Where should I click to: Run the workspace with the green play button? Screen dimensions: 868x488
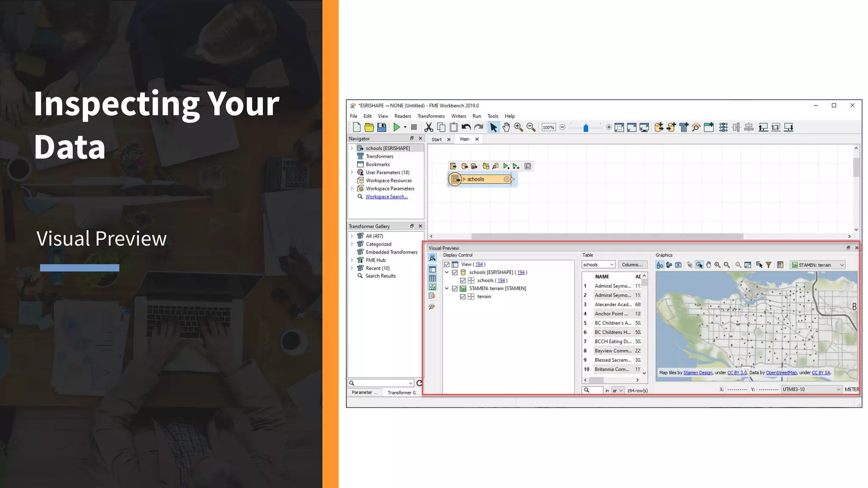(396, 128)
